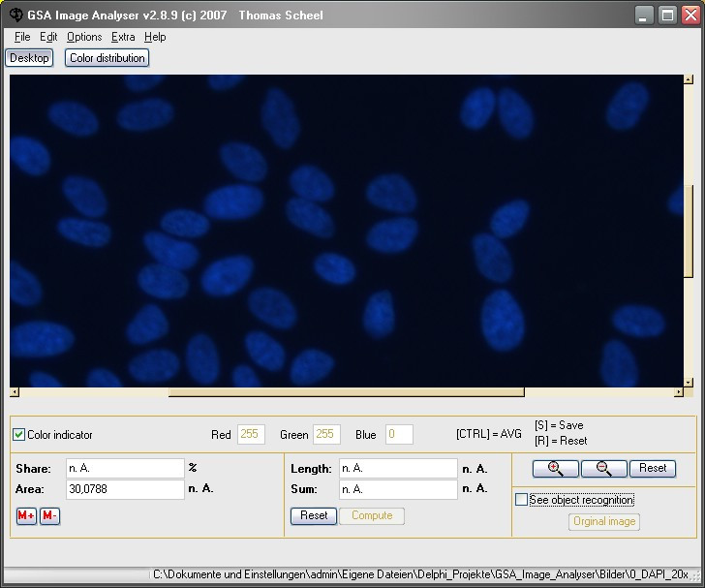
Task: Click the GSA app icon in title bar
Action: coord(15,15)
